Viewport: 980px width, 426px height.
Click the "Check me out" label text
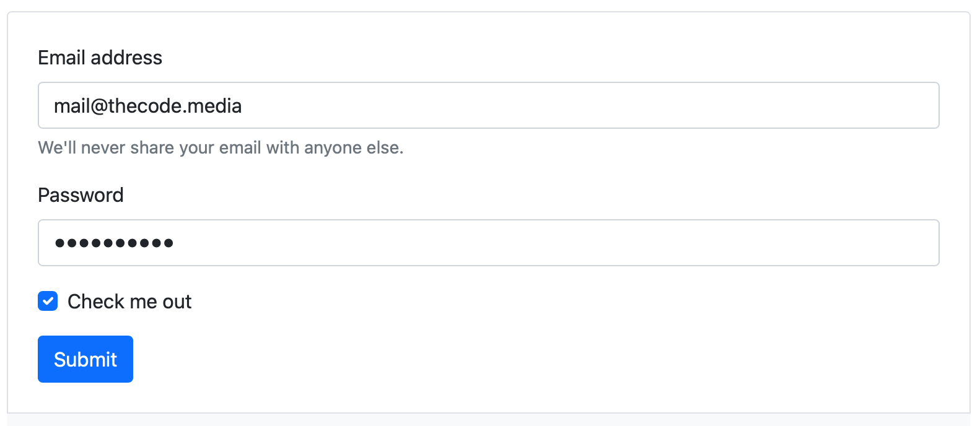click(x=129, y=302)
